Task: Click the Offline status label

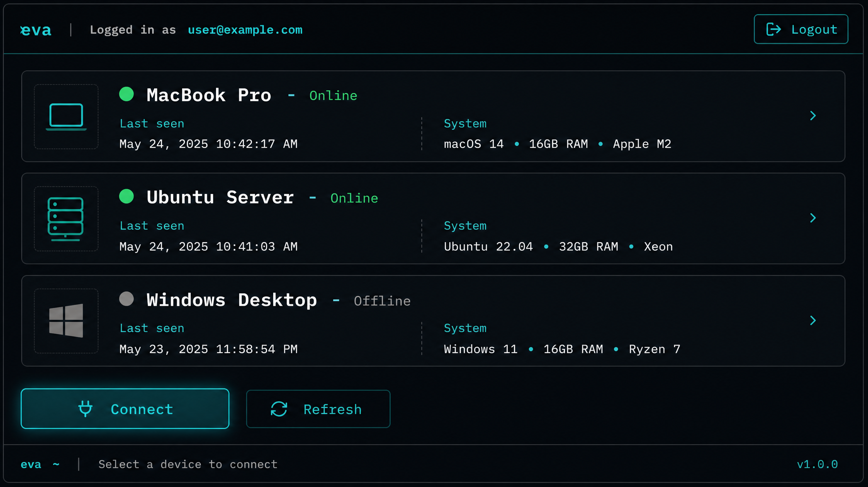Action: 382,301
